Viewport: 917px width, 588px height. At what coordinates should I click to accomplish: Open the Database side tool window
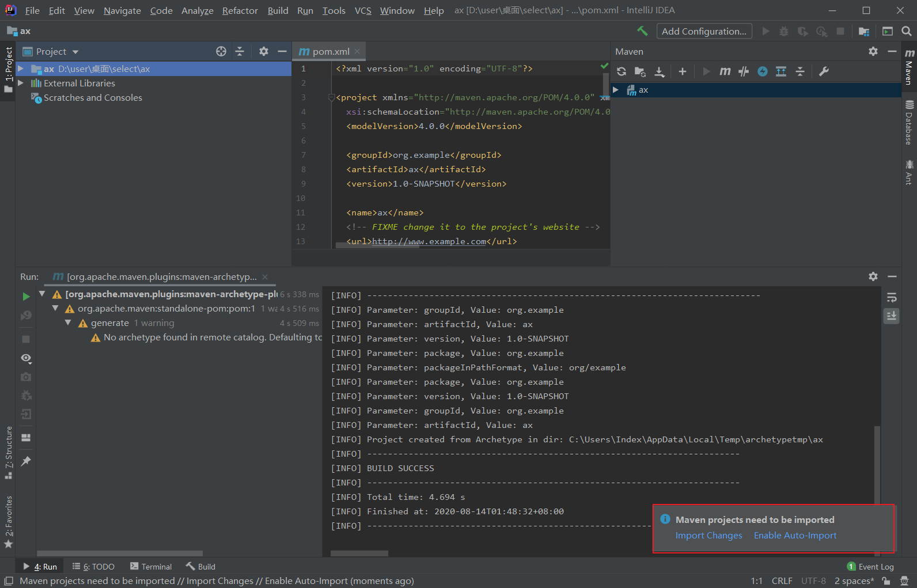(x=910, y=123)
